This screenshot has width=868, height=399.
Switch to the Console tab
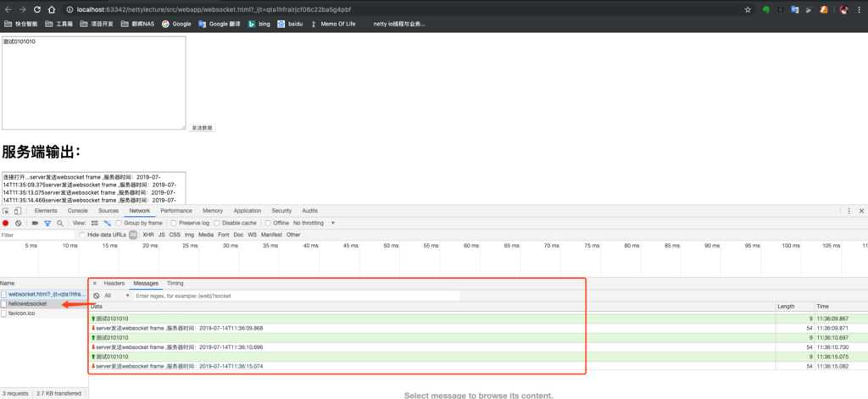coord(78,211)
